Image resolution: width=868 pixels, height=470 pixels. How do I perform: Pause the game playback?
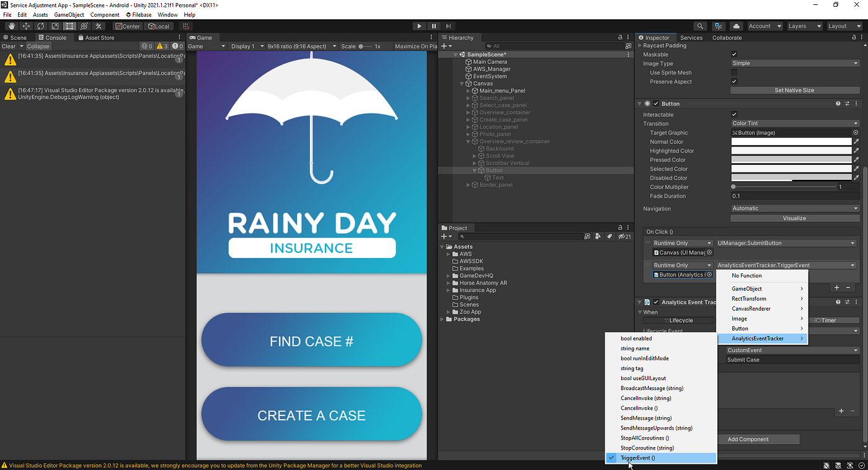[x=433, y=26]
